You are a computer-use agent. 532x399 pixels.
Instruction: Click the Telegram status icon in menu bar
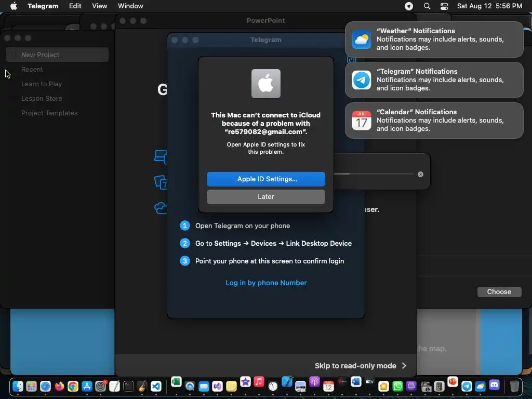(x=408, y=6)
